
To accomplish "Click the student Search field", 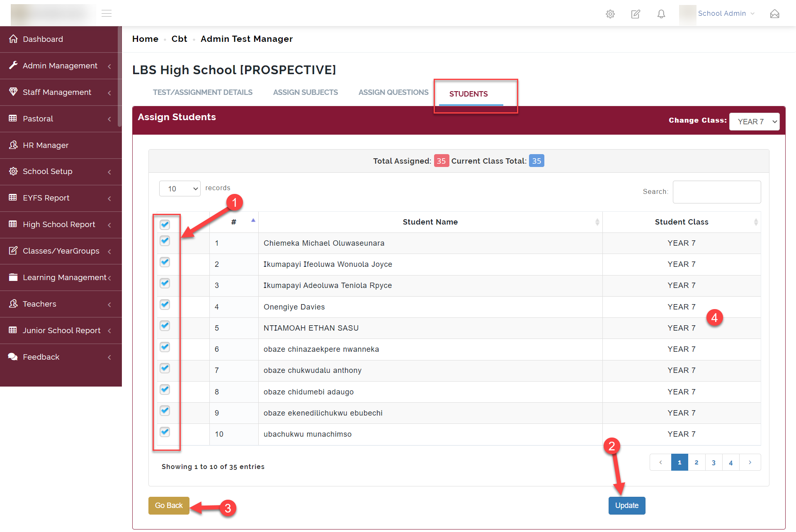I will tap(716, 192).
